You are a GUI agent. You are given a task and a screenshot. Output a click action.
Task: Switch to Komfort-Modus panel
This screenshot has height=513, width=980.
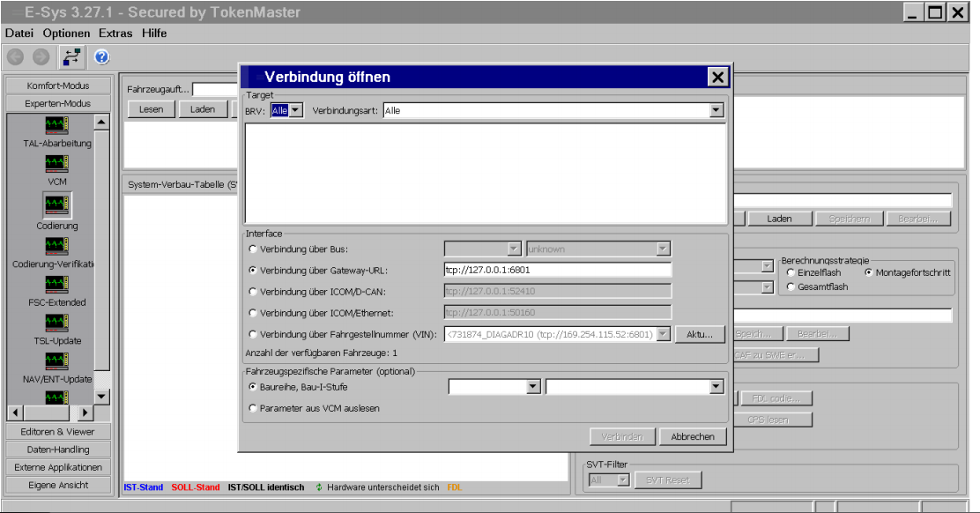click(x=58, y=85)
